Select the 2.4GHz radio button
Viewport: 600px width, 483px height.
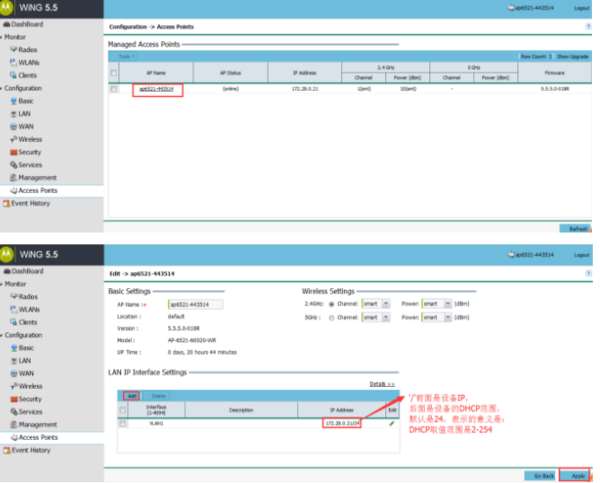332,304
